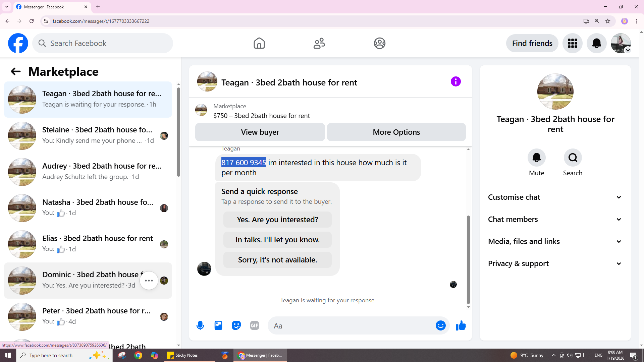
Task: Send quick response 'Yes. Are you interested?'
Action: pos(277,220)
